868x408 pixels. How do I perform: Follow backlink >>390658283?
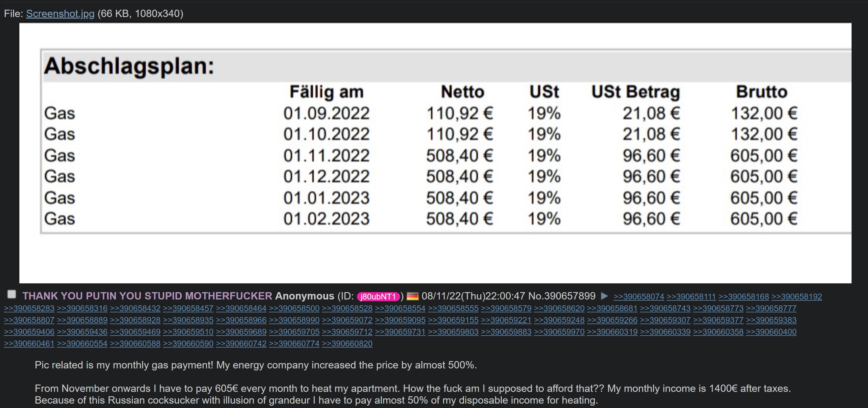[x=29, y=308]
